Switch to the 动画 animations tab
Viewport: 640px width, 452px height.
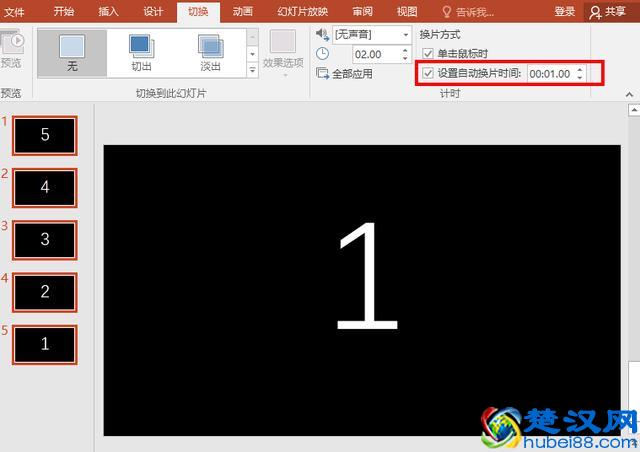pos(243,11)
